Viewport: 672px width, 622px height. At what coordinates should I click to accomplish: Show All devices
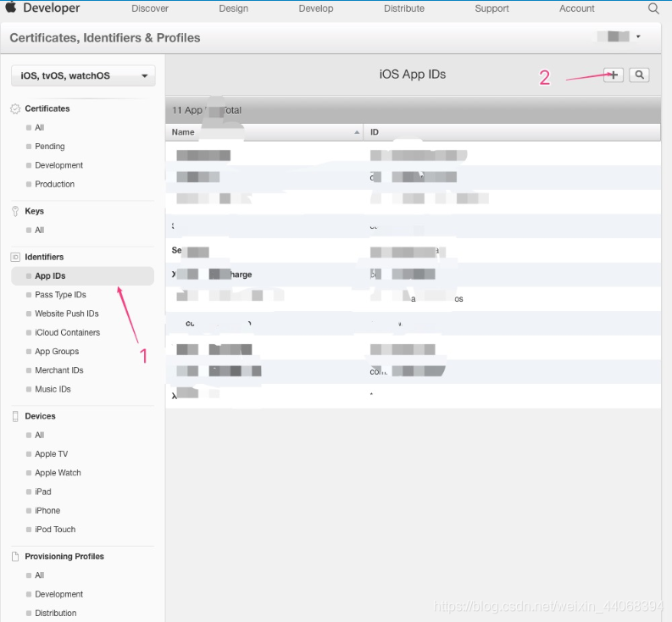click(40, 435)
